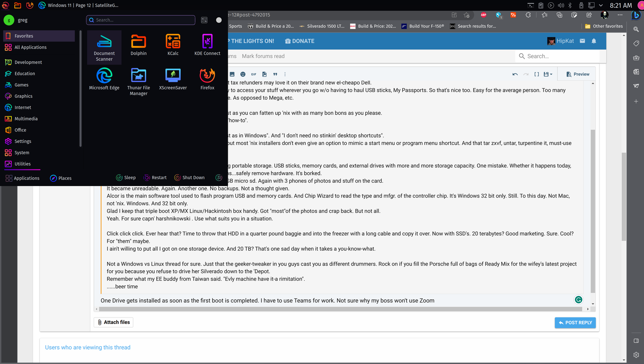This screenshot has width=644, height=364.
Task: Open Mark forums read link
Action: pos(263,56)
